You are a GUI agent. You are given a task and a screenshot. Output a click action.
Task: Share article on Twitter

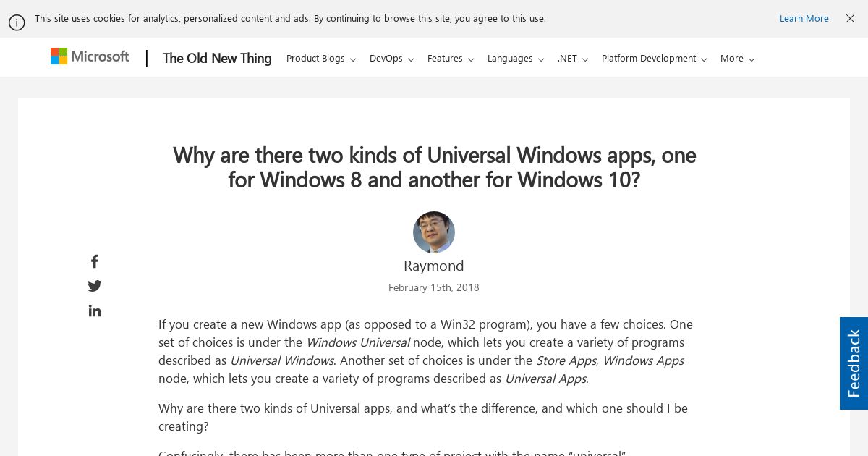tap(95, 286)
